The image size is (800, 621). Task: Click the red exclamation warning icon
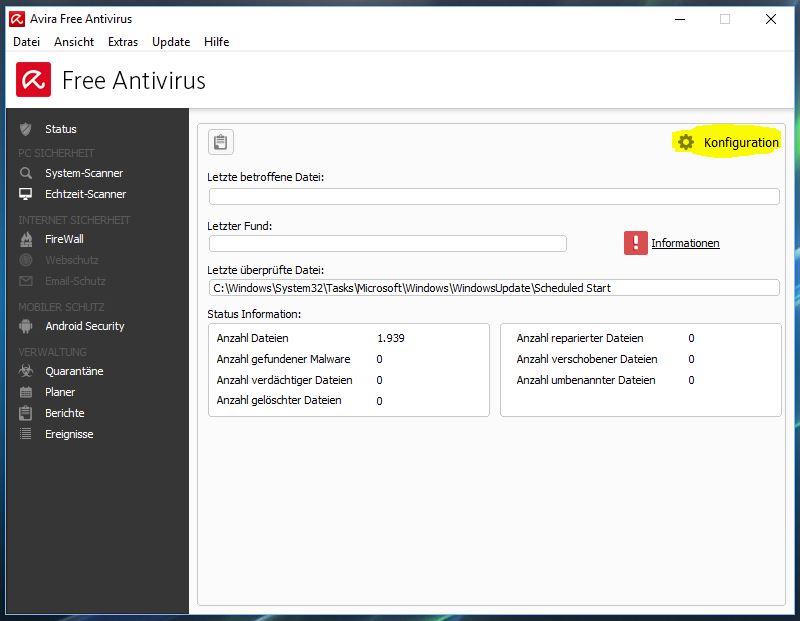coord(636,243)
